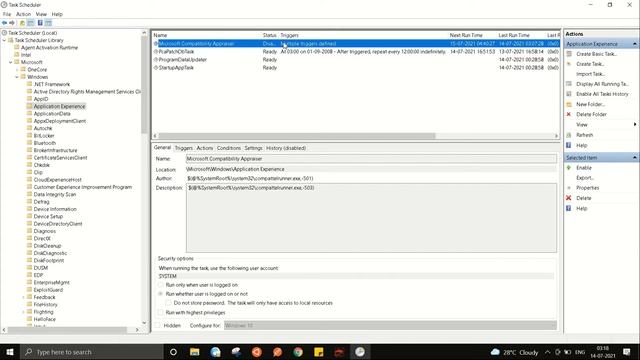Viewport: 640px width, 360px height.
Task: Open the notification center icon
Action: (x=627, y=352)
